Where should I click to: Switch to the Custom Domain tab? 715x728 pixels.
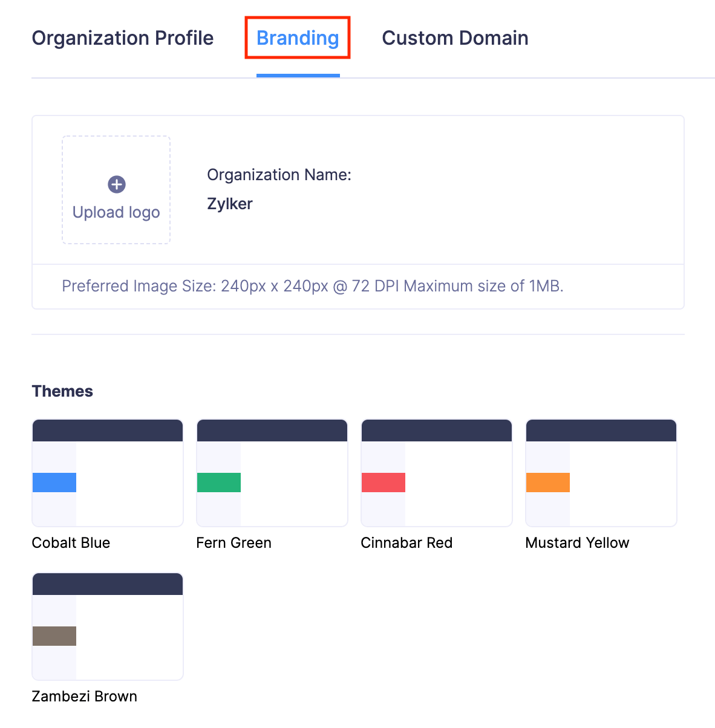[x=455, y=38]
